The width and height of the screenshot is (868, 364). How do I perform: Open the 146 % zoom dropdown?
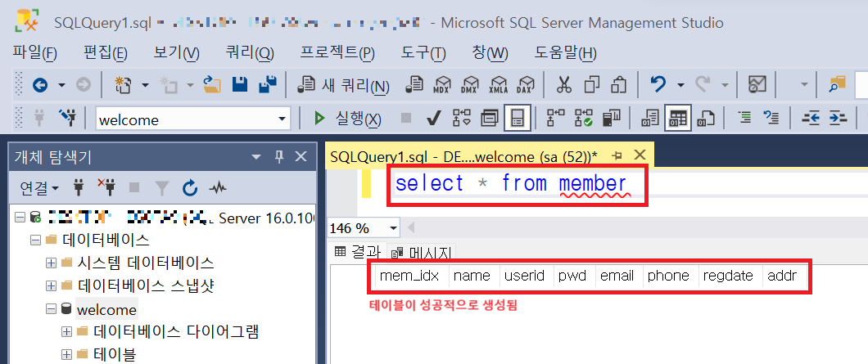click(394, 228)
